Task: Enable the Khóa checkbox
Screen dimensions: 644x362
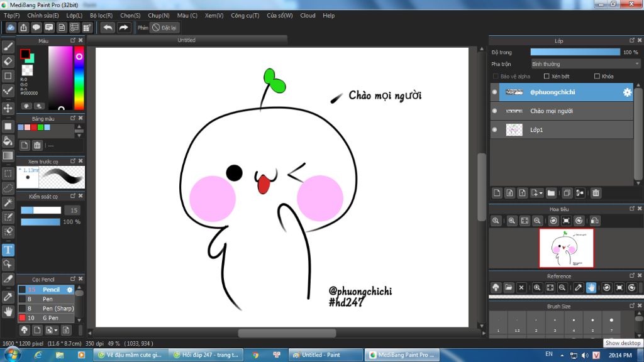Action: [597, 76]
